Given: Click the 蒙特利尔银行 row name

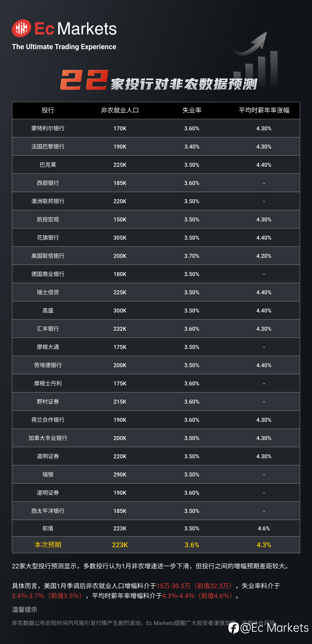Looking at the screenshot, I should [48, 128].
